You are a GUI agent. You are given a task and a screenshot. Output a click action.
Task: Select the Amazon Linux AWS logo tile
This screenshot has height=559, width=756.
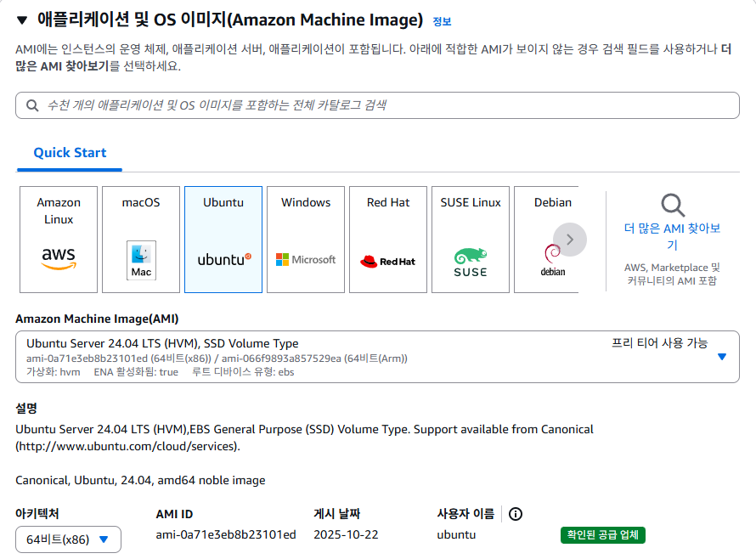click(x=59, y=240)
